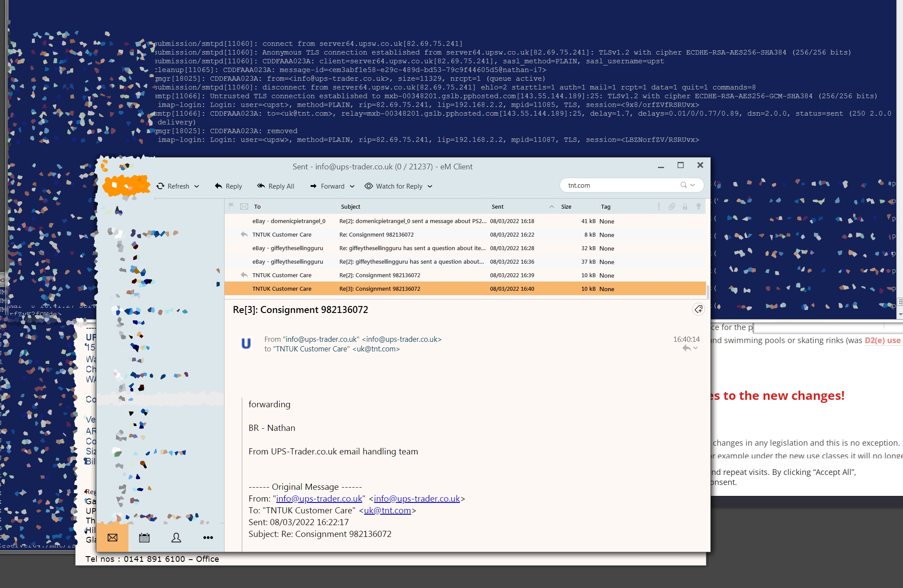Select the giffeythesellingguru email sent 16:36
Image resolution: width=903 pixels, height=588 pixels.
pyautogui.click(x=465, y=262)
